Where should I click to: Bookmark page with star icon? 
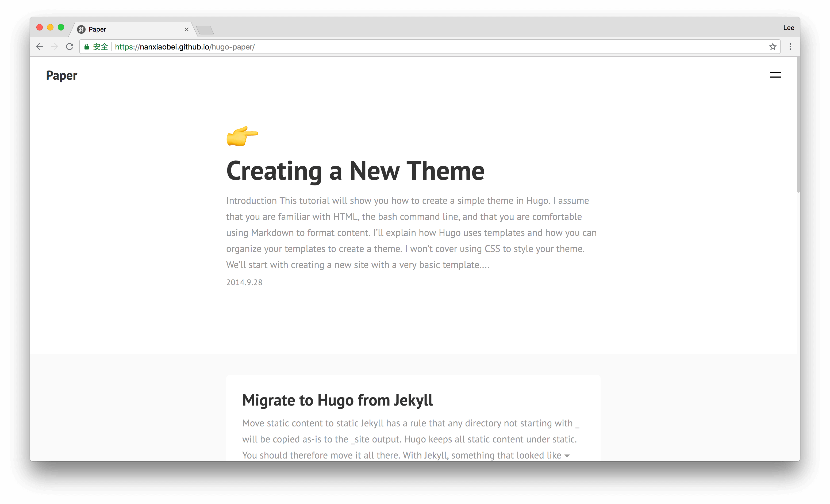click(x=773, y=47)
